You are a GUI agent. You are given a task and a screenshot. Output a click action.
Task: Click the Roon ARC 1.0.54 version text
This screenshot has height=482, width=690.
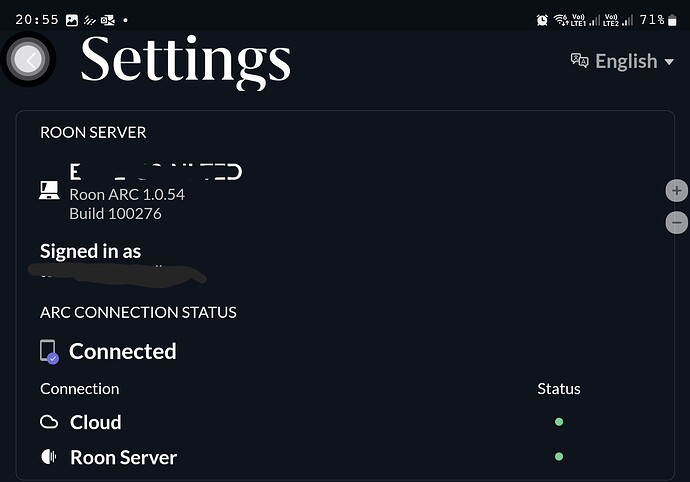tap(127, 195)
